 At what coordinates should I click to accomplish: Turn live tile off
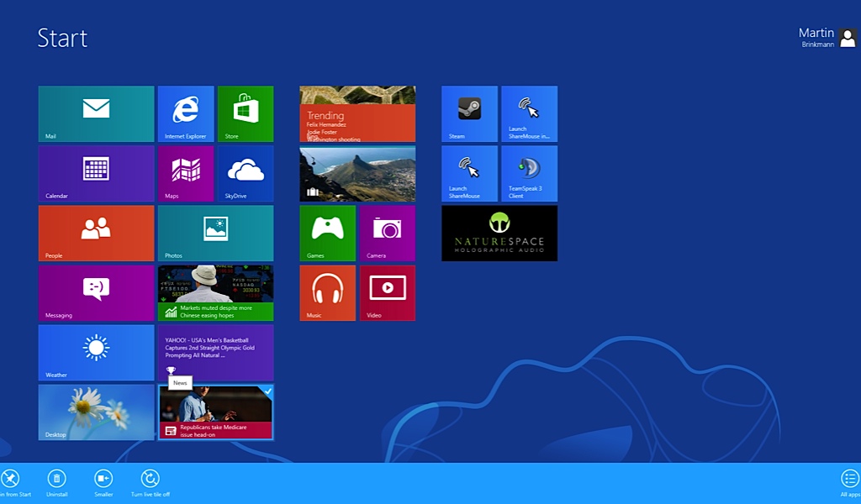[x=150, y=483]
